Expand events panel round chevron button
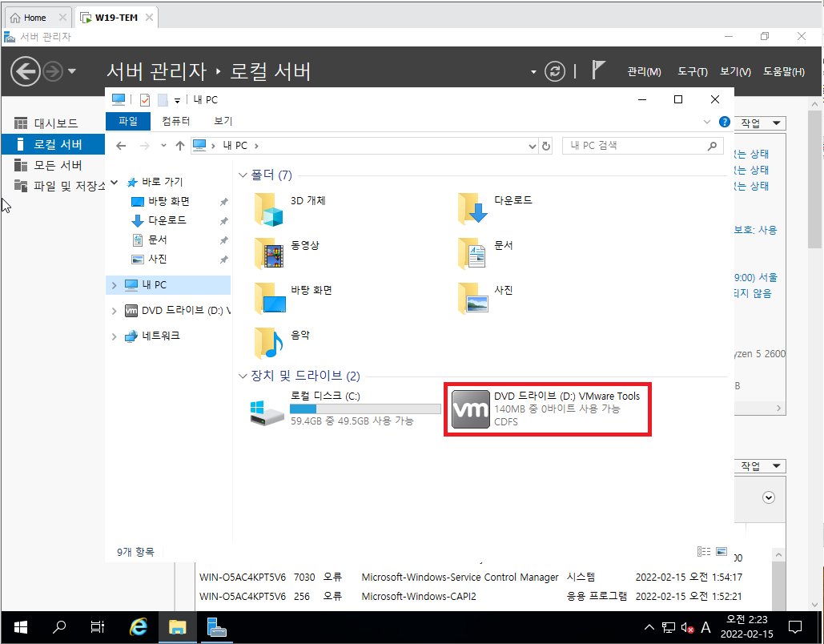824x644 pixels. (769, 497)
